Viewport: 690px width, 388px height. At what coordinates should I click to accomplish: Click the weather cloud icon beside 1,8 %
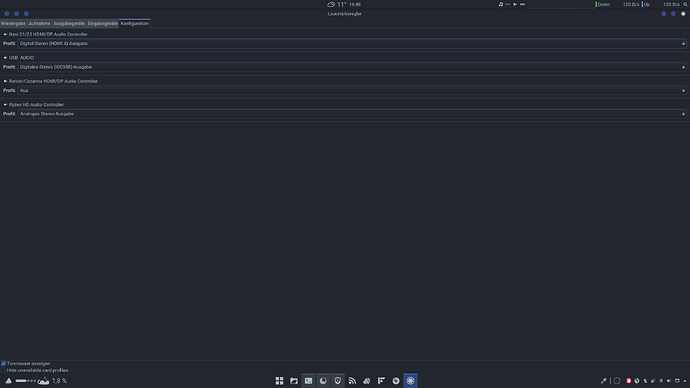point(43,381)
